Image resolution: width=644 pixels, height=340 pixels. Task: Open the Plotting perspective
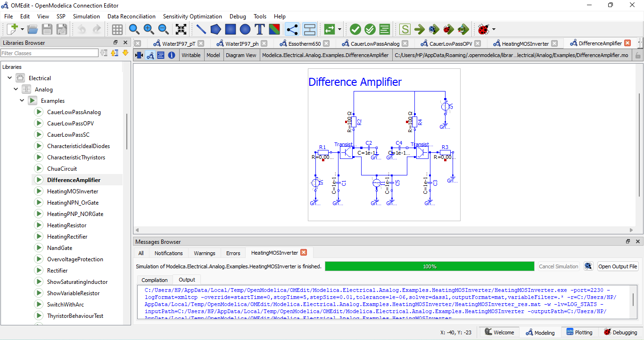(579, 332)
